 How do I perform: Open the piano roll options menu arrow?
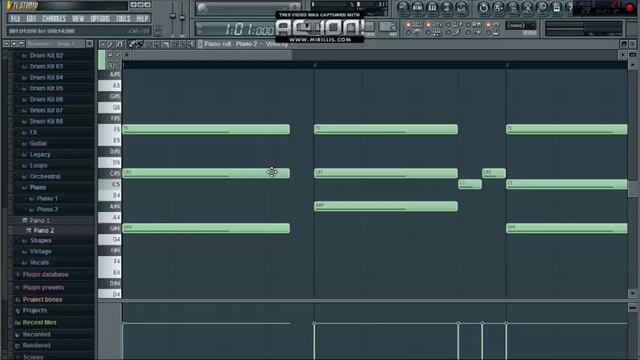tap(102, 44)
